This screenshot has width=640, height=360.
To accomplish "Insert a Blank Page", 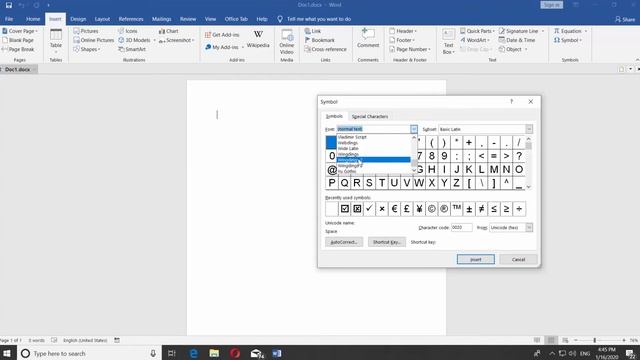I will (18, 40).
